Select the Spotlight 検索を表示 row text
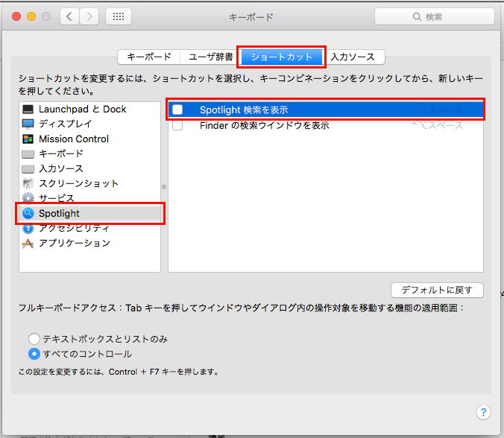The width and height of the screenshot is (504, 438). pyautogui.click(x=244, y=110)
